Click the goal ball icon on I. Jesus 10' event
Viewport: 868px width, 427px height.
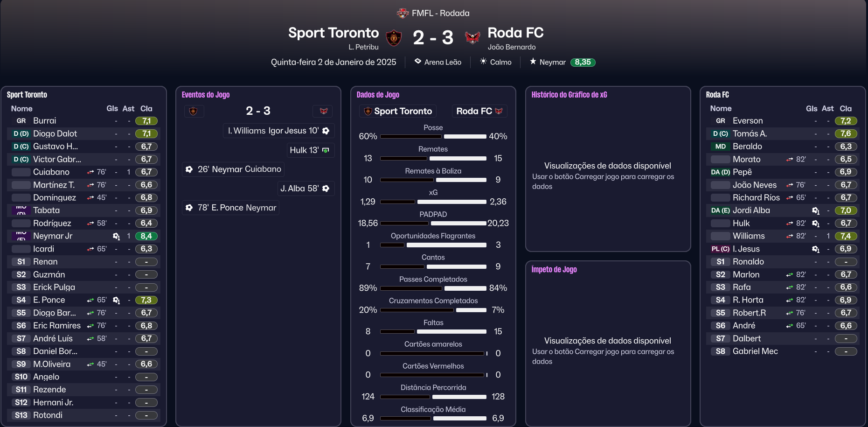[x=326, y=131]
